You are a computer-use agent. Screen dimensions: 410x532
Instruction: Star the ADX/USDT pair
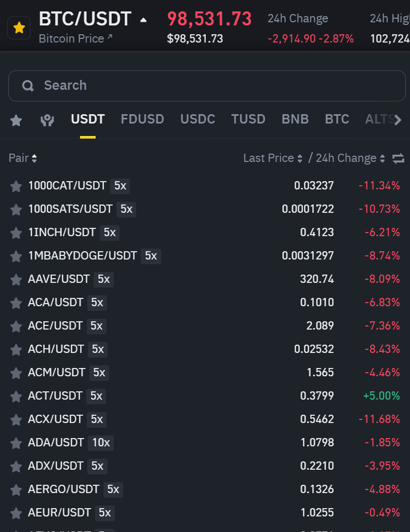[16, 467]
